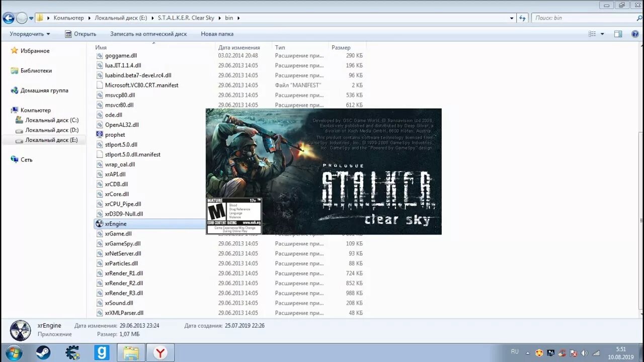This screenshot has height=362, width=644.
Task: Click the Открыть toolbar button
Action: [80, 34]
